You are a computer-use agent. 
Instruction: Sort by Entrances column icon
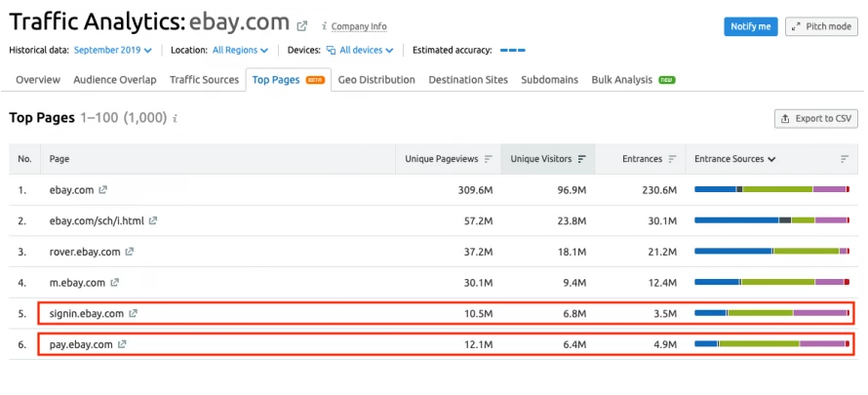(x=673, y=159)
